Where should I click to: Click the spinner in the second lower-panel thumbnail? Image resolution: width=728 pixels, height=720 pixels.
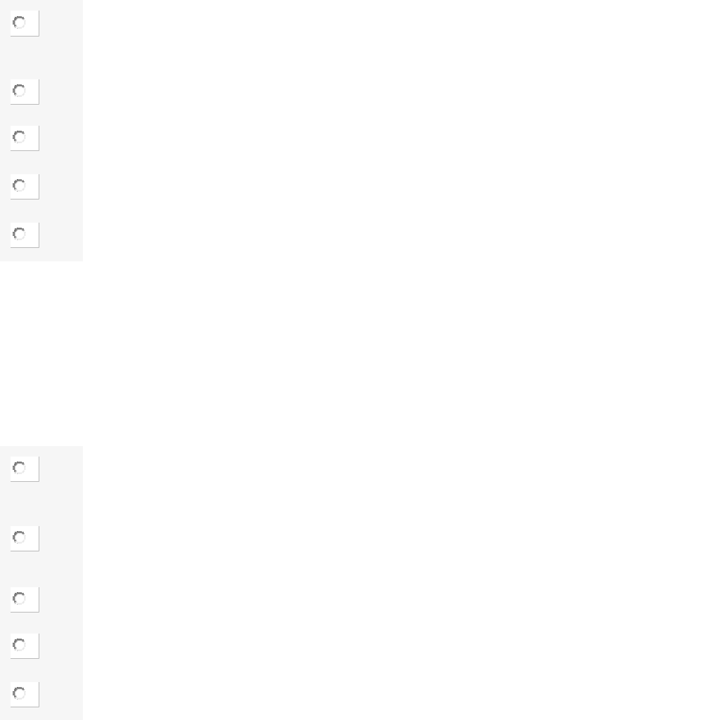pos(20,537)
